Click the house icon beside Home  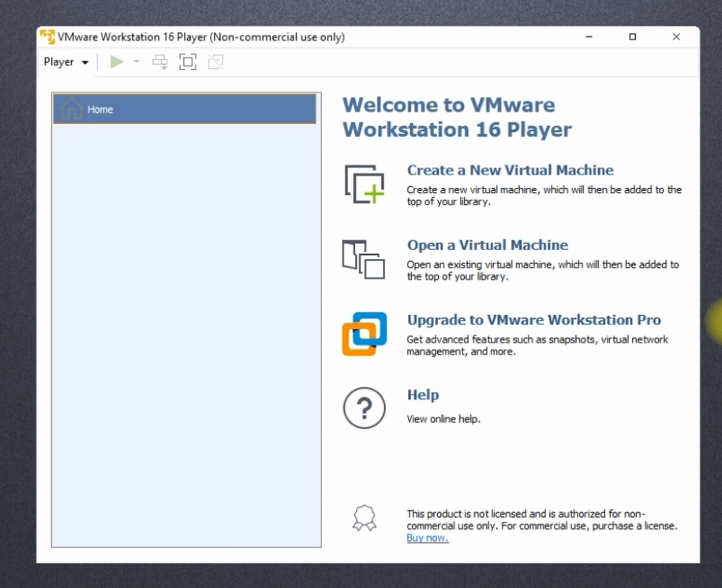[x=71, y=109]
